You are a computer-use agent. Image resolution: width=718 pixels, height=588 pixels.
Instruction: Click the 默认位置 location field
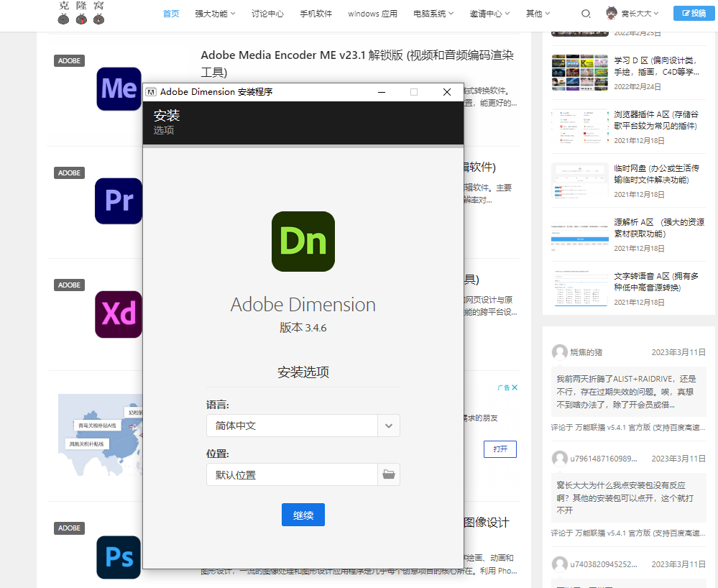click(x=292, y=474)
